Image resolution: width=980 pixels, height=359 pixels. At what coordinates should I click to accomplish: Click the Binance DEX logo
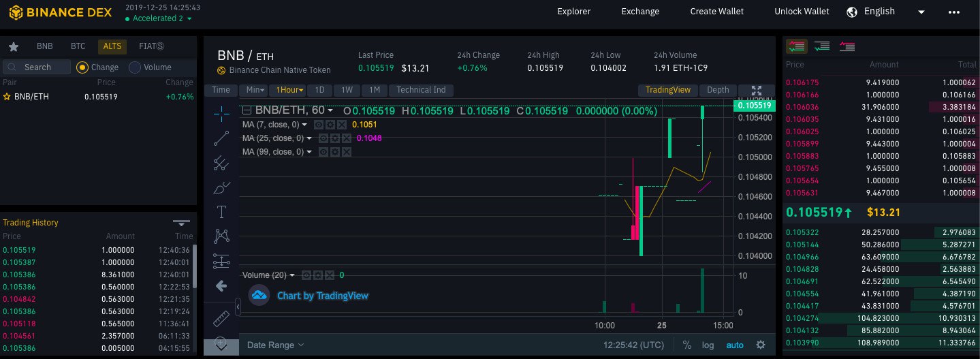pos(61,12)
